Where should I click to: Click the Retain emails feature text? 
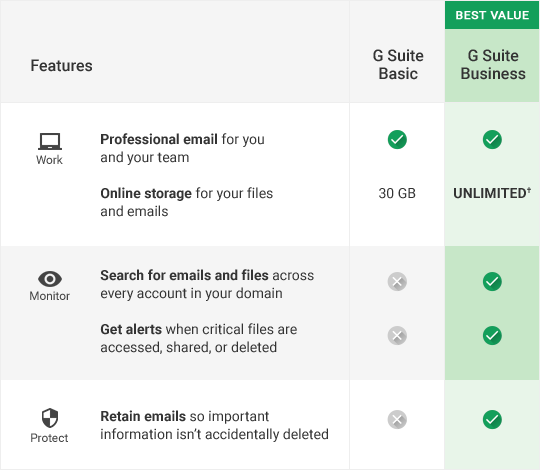pos(214,425)
